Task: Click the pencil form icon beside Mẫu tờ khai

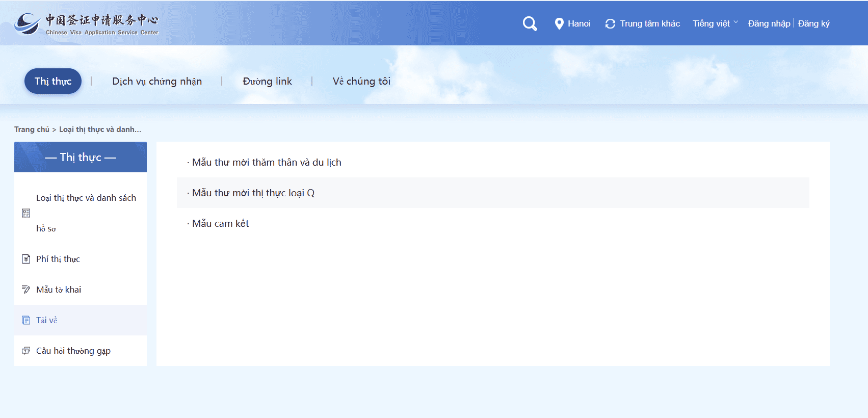Action: 26,290
